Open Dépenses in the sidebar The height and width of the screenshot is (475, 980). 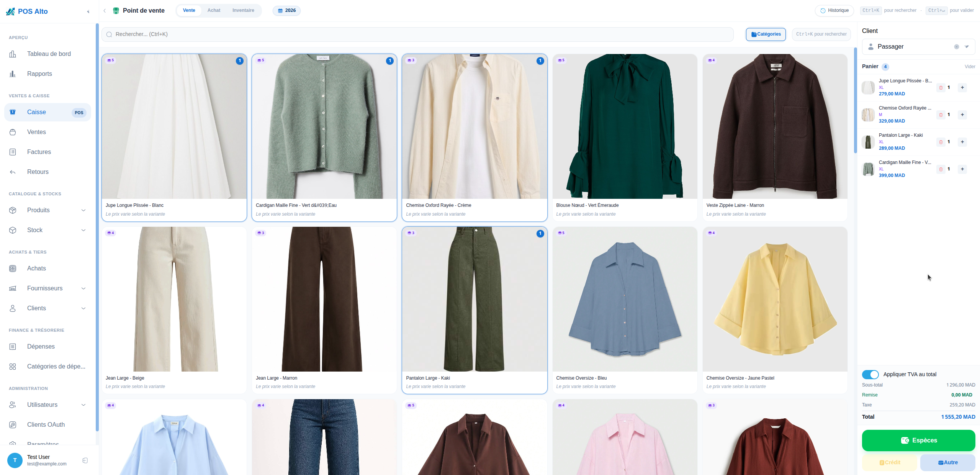(48, 347)
